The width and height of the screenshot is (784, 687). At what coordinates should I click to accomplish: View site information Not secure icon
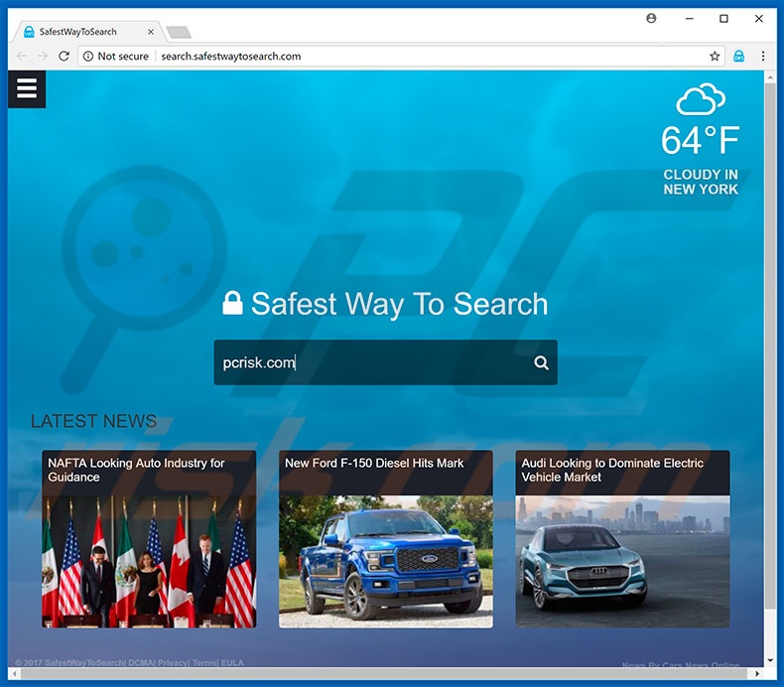(88, 56)
